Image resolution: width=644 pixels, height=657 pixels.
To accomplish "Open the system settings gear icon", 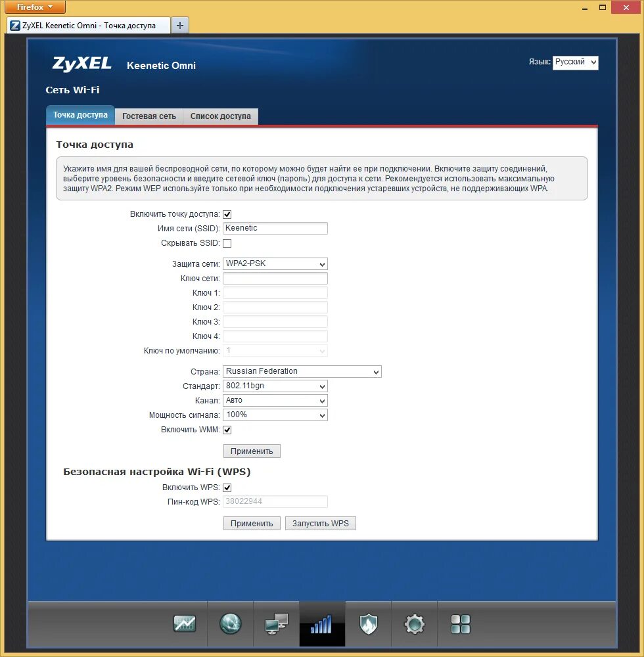I will (x=415, y=623).
